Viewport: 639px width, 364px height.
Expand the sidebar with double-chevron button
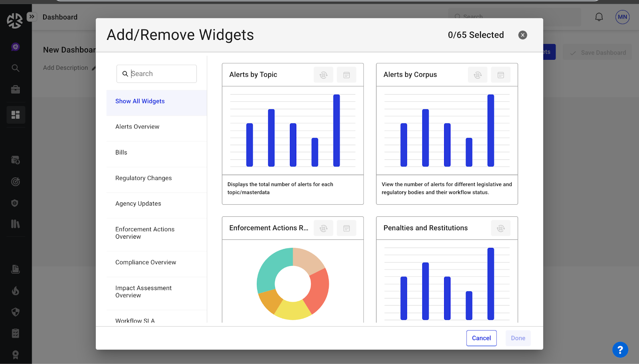(x=32, y=17)
